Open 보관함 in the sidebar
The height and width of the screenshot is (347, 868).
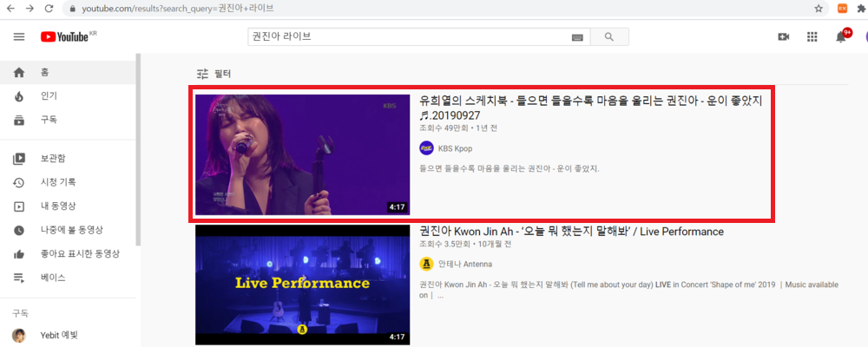(68, 159)
